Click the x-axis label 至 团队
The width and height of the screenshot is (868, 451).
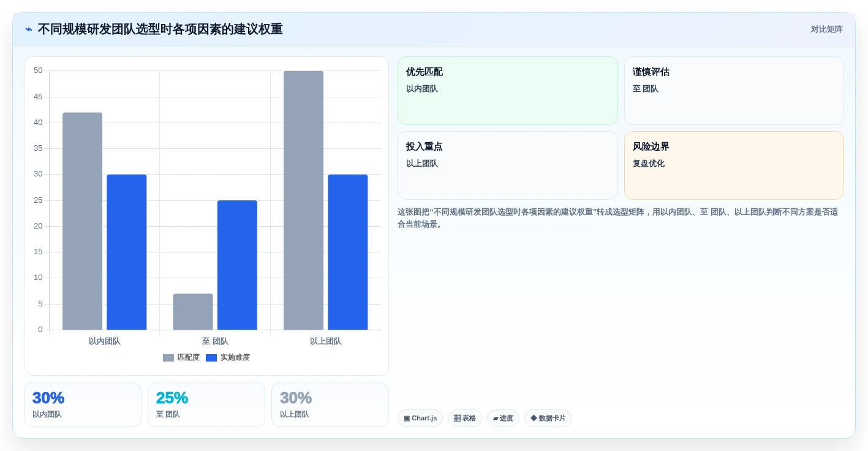click(x=215, y=341)
